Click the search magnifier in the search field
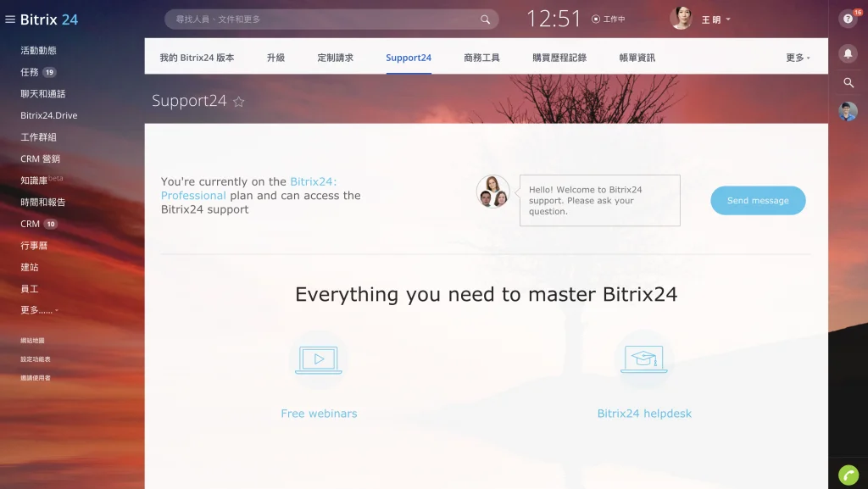This screenshot has width=868, height=489. pos(486,19)
